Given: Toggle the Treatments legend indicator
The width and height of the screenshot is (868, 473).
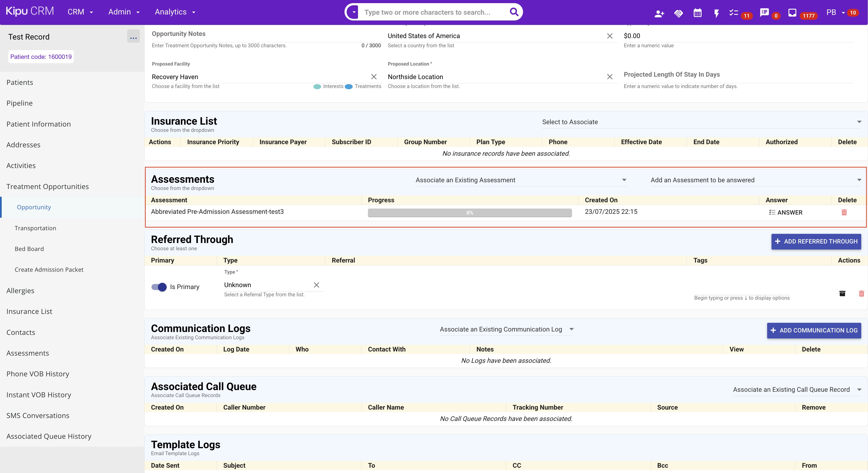Looking at the screenshot, I should point(349,87).
